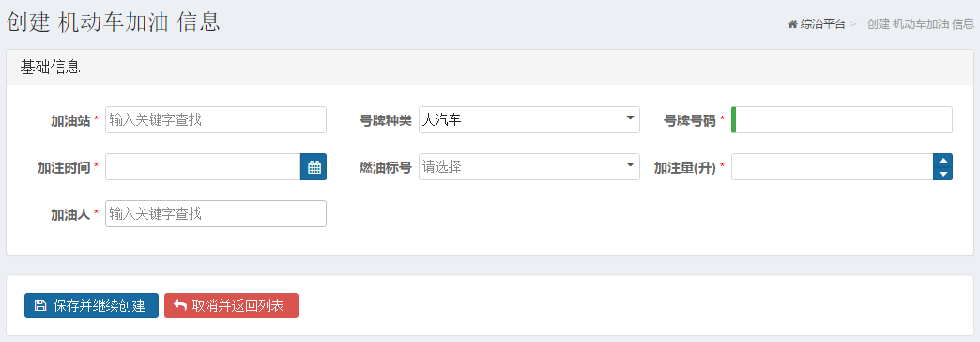
Task: Click the 基础信息 panel header
Action: point(490,68)
